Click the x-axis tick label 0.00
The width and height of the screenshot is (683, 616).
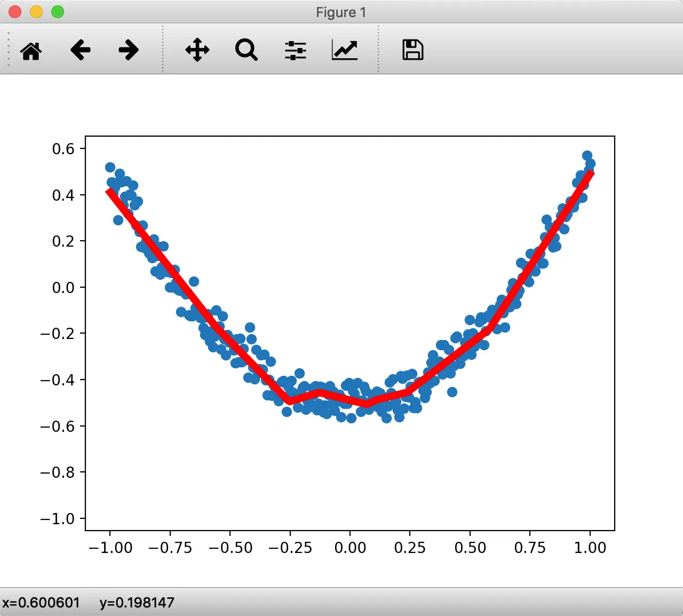350,548
